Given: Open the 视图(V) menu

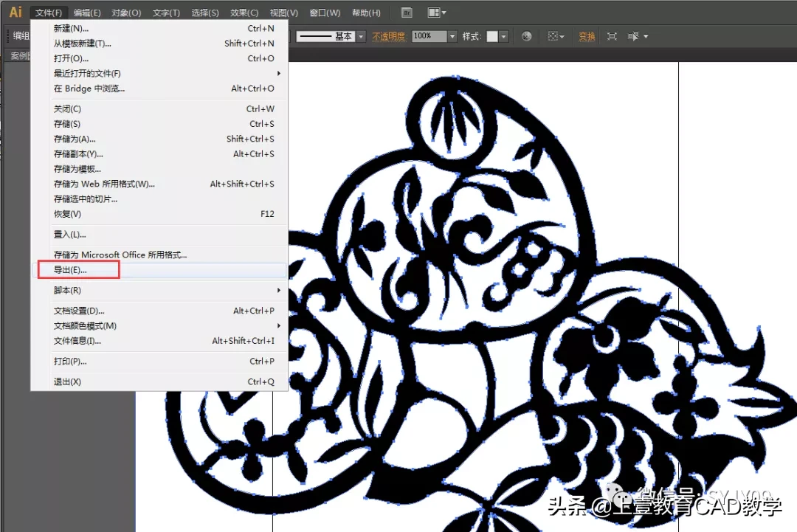Looking at the screenshot, I should (x=283, y=13).
